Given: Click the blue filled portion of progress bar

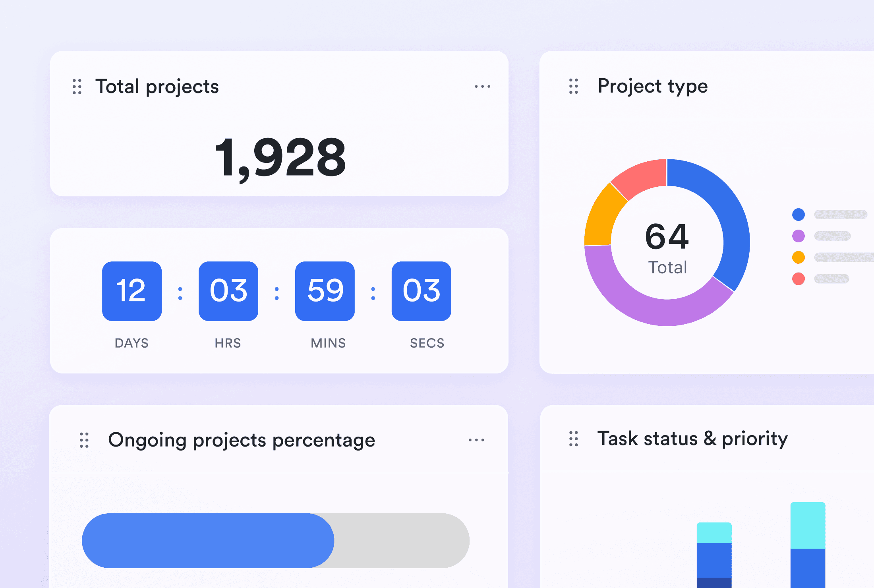Looking at the screenshot, I should click(207, 540).
